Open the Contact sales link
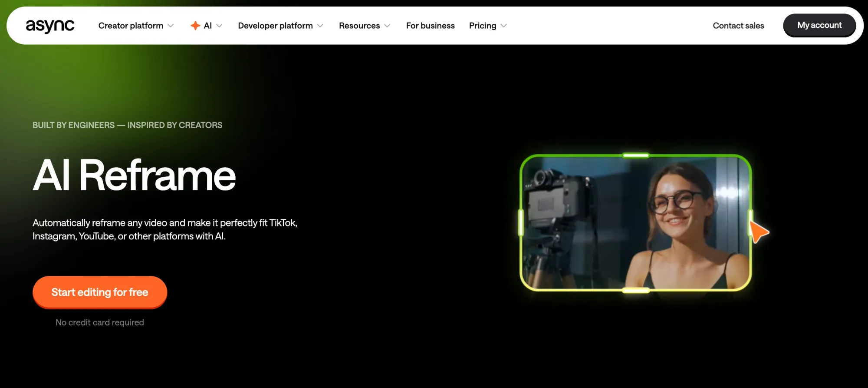 [x=738, y=26]
